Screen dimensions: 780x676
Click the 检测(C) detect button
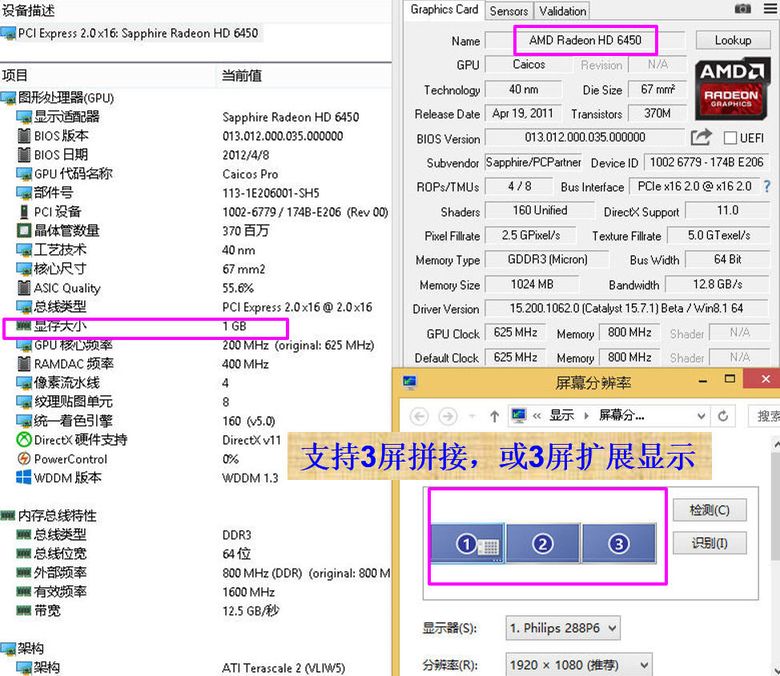click(x=709, y=510)
